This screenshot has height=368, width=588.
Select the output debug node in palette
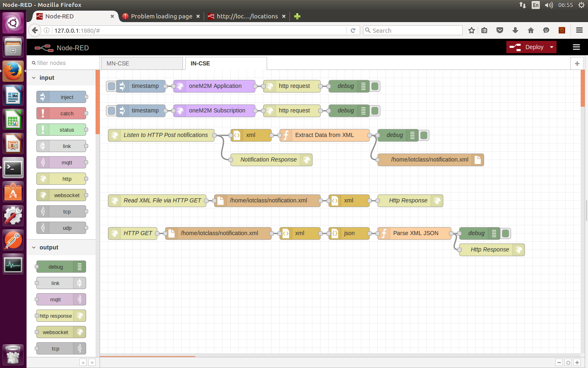click(61, 267)
